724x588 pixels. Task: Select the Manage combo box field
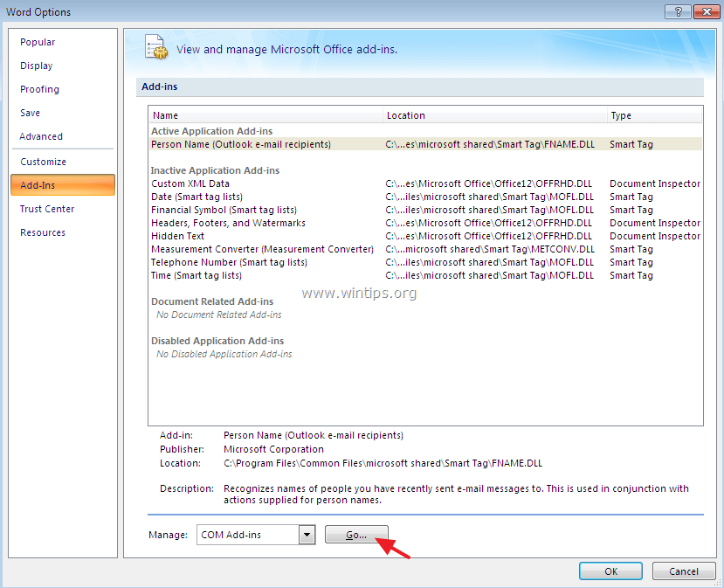point(256,535)
